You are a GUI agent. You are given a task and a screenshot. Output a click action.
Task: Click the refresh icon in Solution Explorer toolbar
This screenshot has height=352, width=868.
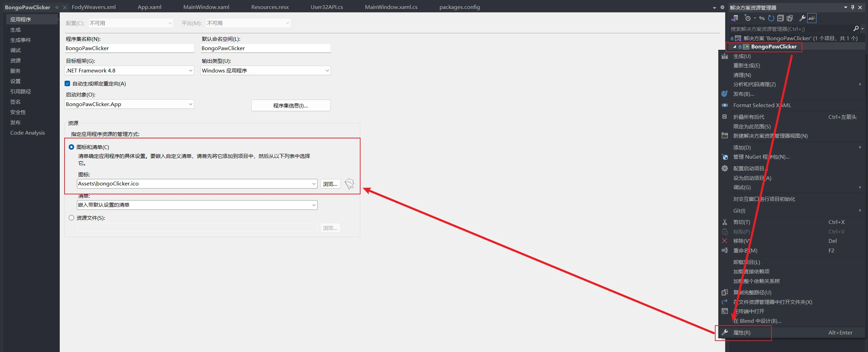(x=771, y=18)
